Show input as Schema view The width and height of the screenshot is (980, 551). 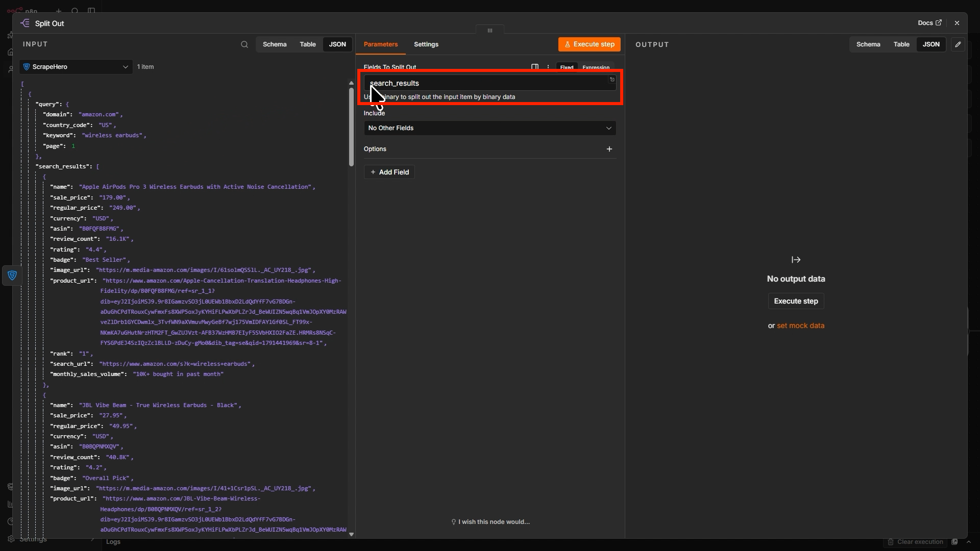(275, 44)
